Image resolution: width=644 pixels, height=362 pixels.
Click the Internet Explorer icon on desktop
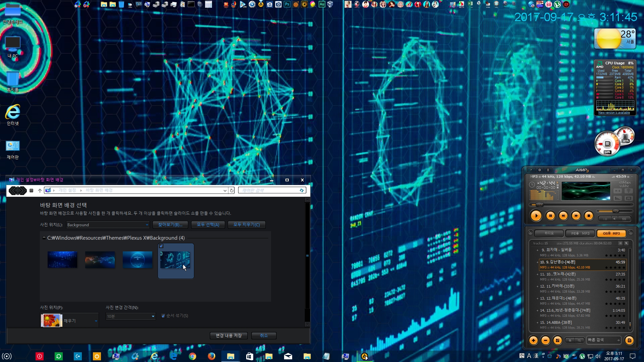pos(13,112)
